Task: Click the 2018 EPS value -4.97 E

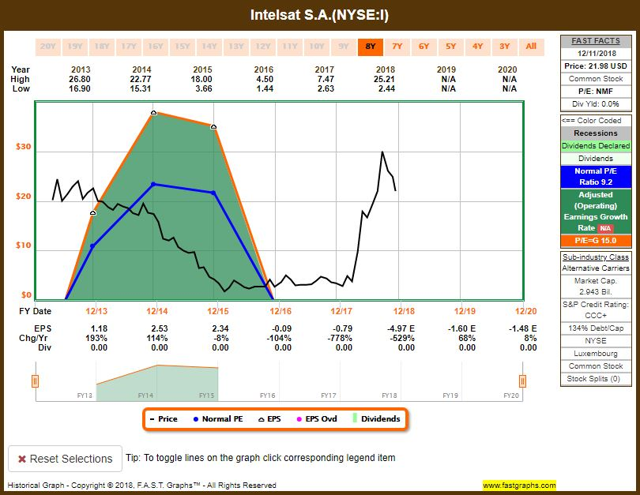Action: [400, 329]
